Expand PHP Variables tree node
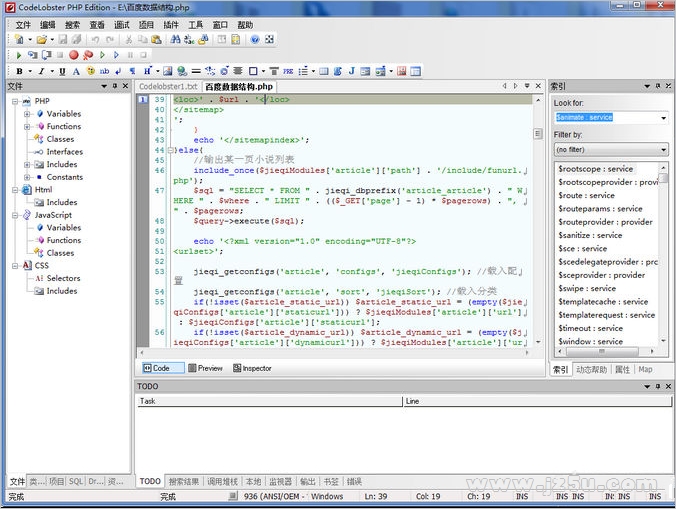The width and height of the screenshot is (676, 509). click(x=27, y=114)
